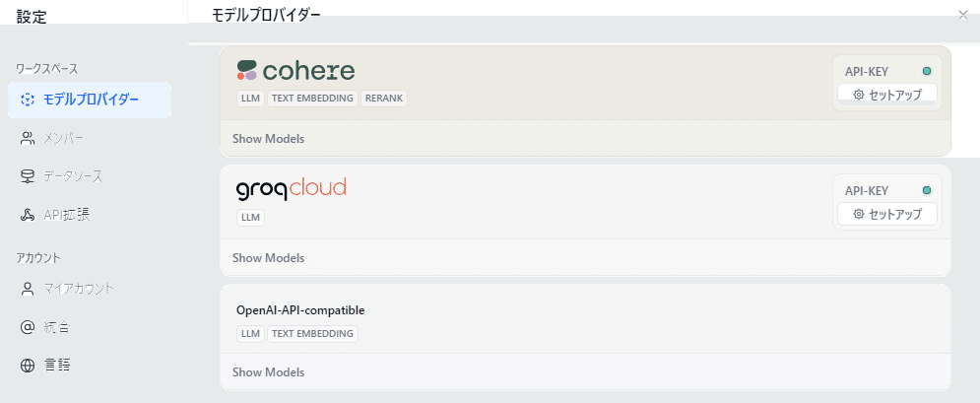The width and height of the screenshot is (980, 403).
Task: Click the Language globe icon
Action: point(28,365)
